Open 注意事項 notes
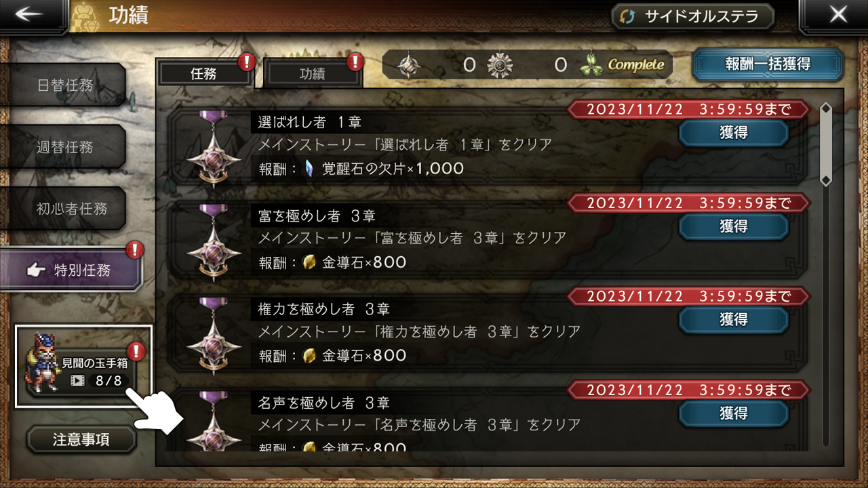Image resolution: width=868 pixels, height=488 pixels. pos(81,439)
